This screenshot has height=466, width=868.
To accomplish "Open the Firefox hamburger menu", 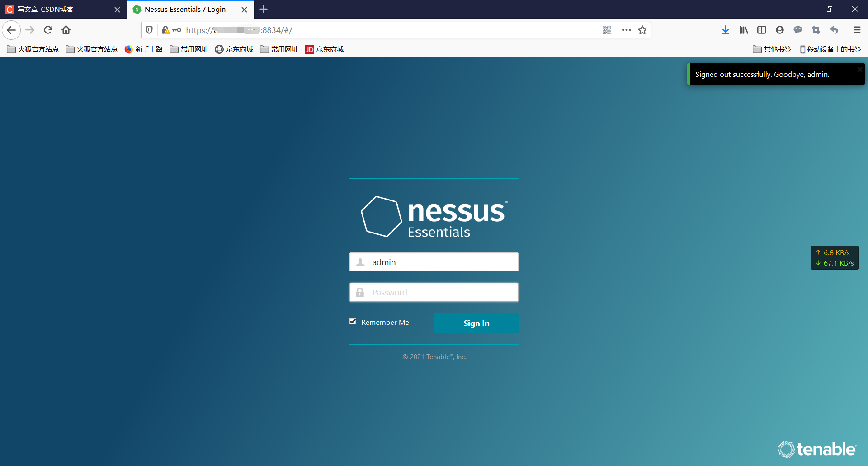I will (x=857, y=30).
